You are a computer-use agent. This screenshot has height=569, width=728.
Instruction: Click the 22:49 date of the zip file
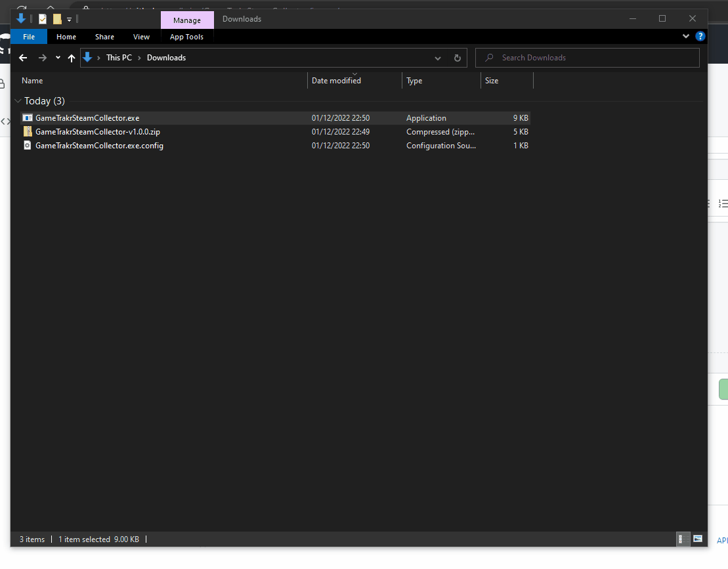(340, 132)
